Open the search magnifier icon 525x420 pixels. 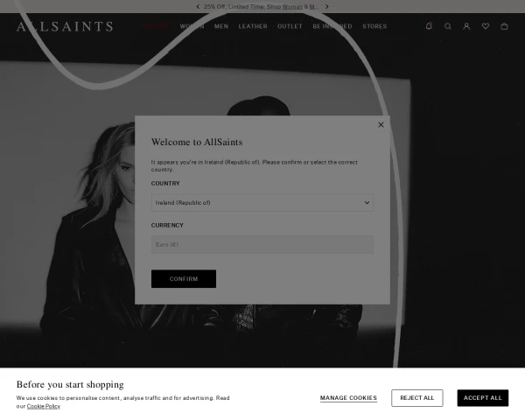(x=448, y=26)
